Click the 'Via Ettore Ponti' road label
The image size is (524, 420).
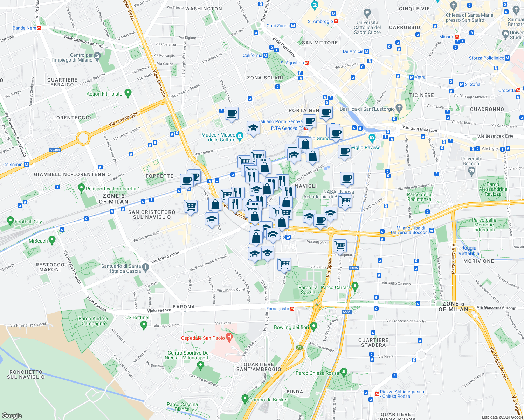coord(165,257)
